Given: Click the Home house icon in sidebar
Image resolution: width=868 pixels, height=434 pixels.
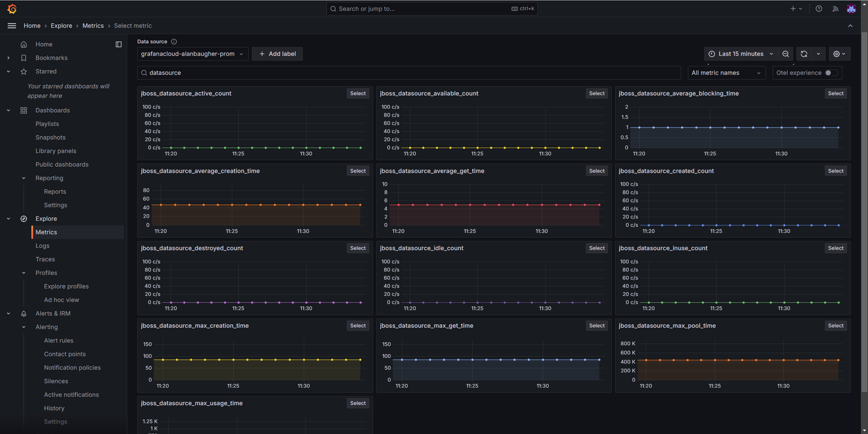Looking at the screenshot, I should (x=24, y=44).
